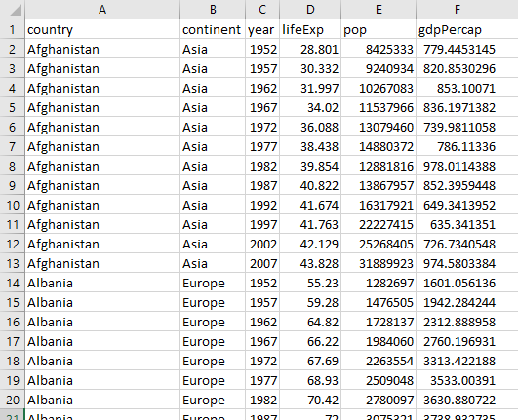This screenshot has height=420, width=518.
Task: Select column C header
Action: click(262, 9)
